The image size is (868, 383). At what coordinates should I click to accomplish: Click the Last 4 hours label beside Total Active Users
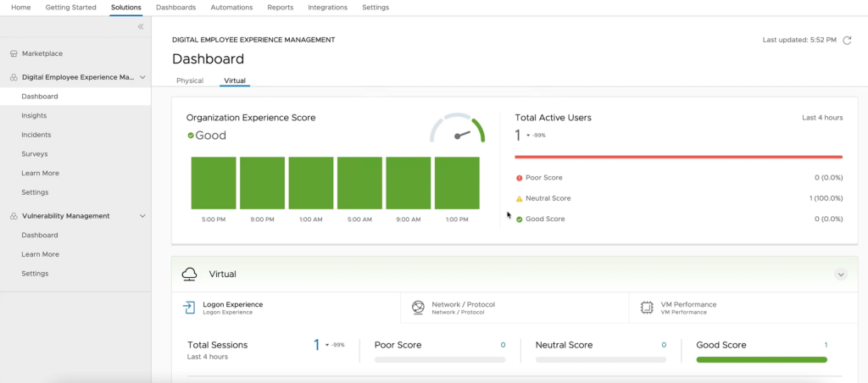coord(822,118)
